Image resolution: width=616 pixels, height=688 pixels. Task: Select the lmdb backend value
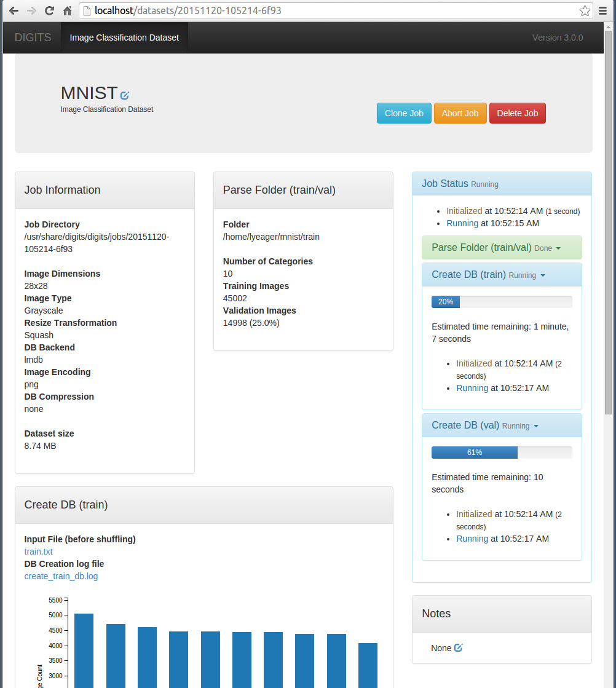click(33, 360)
